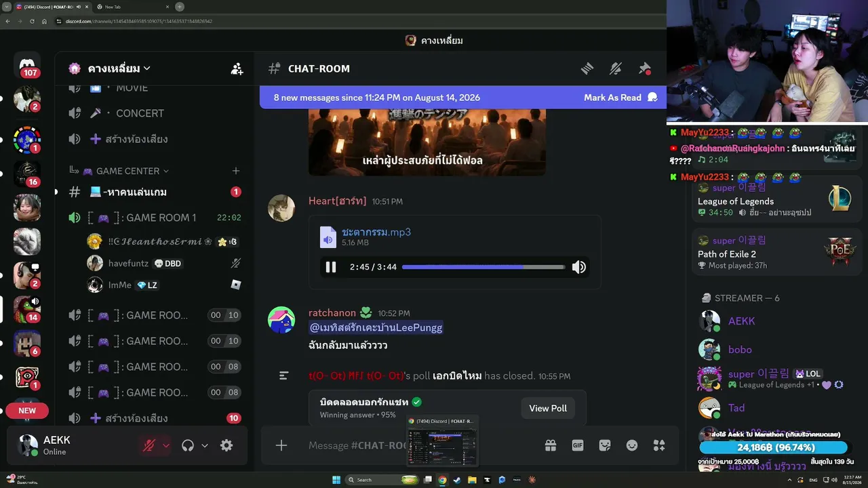868x488 pixels.
Task: Open the emoji picker
Action: coord(632,445)
